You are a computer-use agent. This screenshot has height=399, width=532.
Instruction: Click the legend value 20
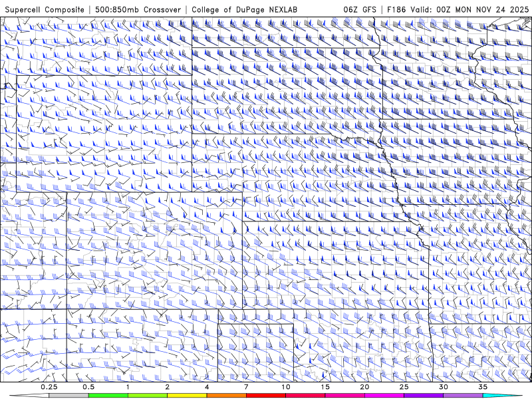click(364, 387)
